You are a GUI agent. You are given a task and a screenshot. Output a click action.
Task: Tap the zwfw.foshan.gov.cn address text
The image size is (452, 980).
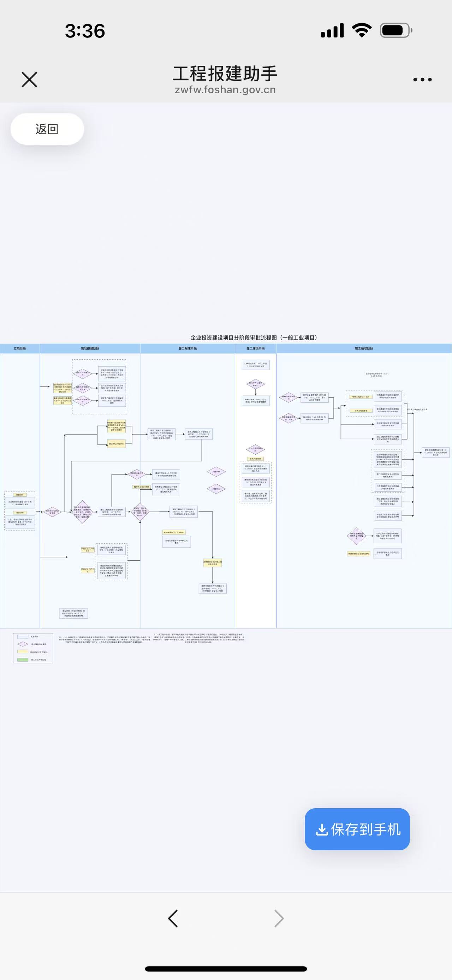click(x=225, y=90)
